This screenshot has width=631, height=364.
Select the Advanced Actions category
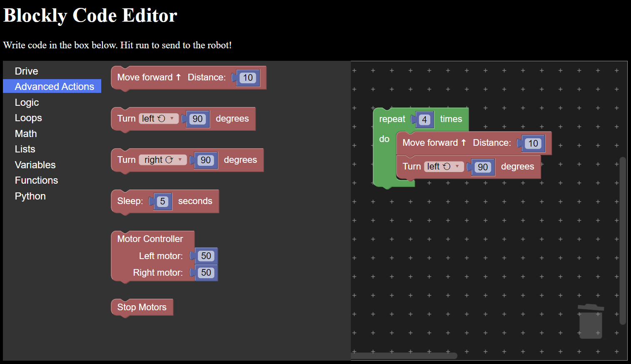point(52,86)
